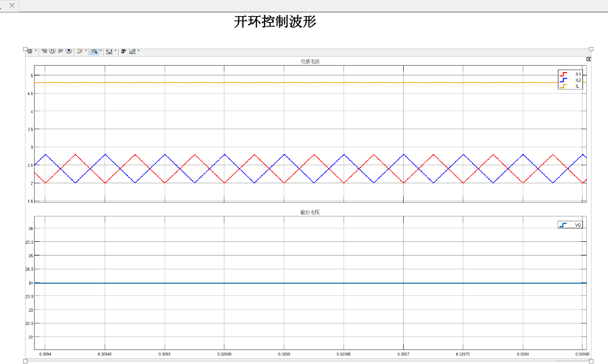Select the zoom magnifier tool
Screen dimensions: 608x364
pyautogui.click(x=94, y=51)
